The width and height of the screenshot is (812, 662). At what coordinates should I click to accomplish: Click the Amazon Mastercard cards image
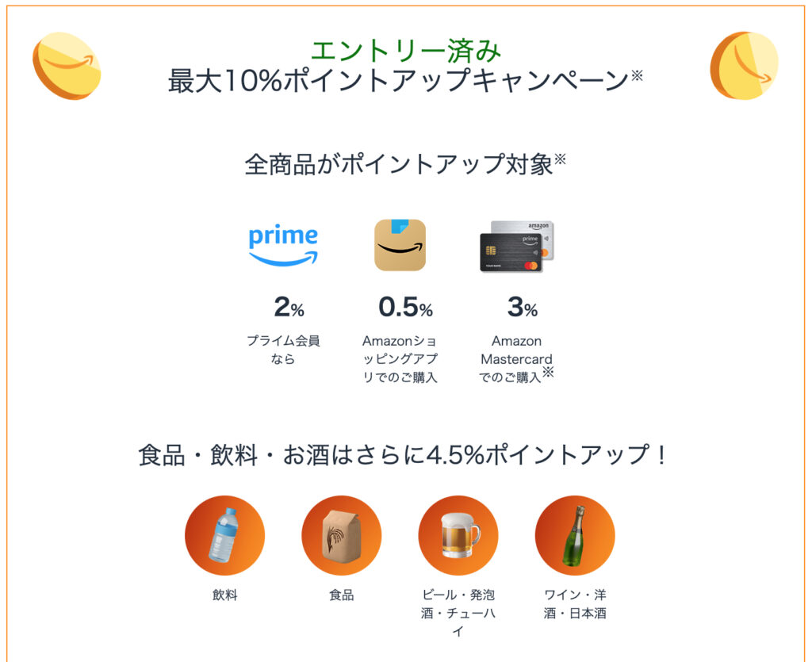(x=516, y=246)
